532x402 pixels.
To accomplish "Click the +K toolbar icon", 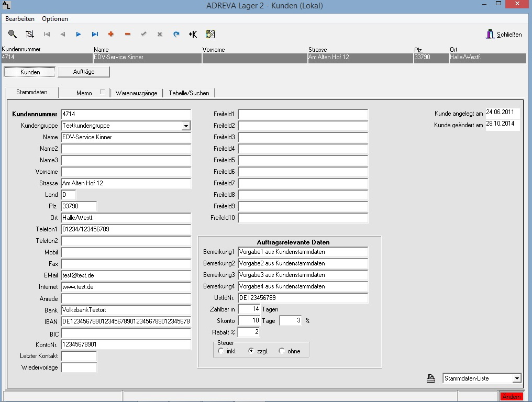I will pos(193,34).
